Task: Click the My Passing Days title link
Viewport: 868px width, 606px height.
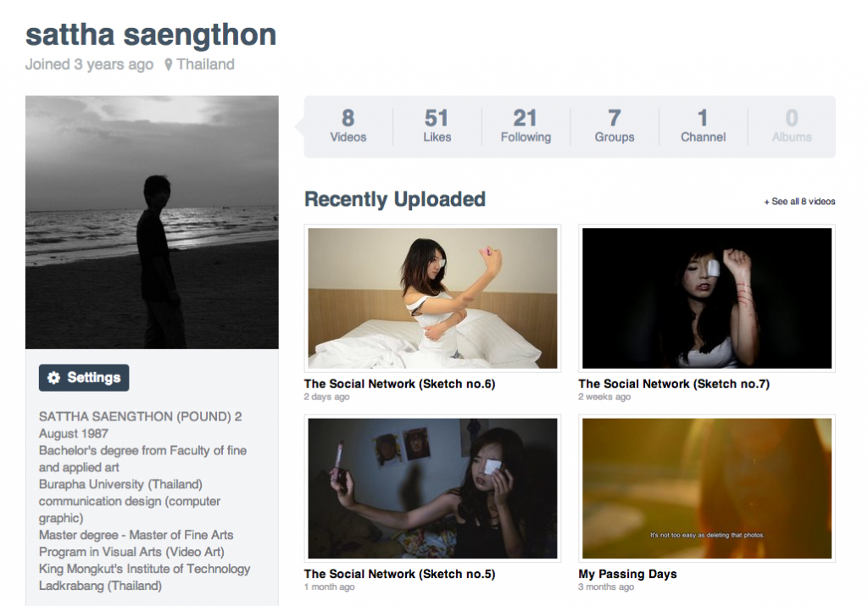Action: click(628, 574)
